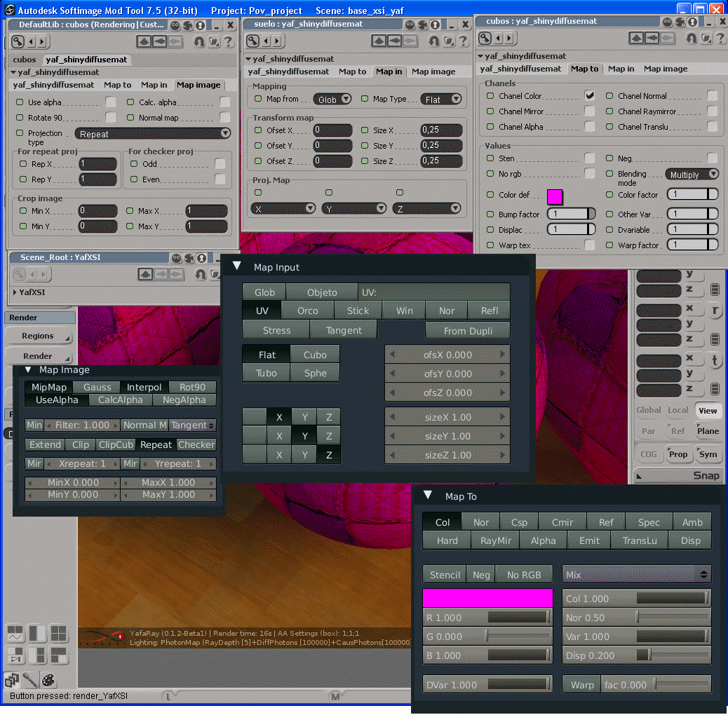Open the Projection type Repeat dropdown

[x=153, y=134]
